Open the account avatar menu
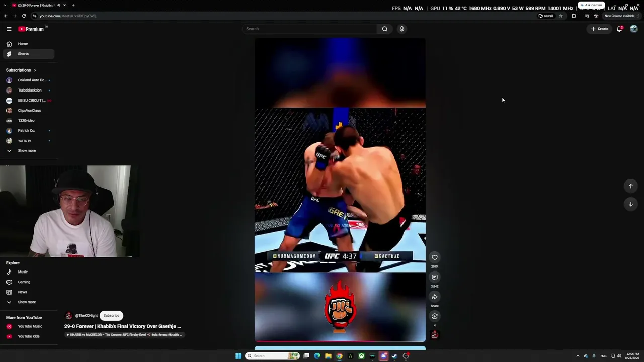 (x=634, y=29)
